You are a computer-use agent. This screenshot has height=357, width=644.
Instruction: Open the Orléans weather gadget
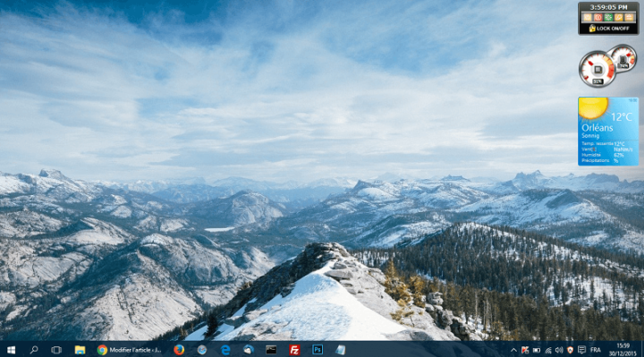click(x=608, y=132)
